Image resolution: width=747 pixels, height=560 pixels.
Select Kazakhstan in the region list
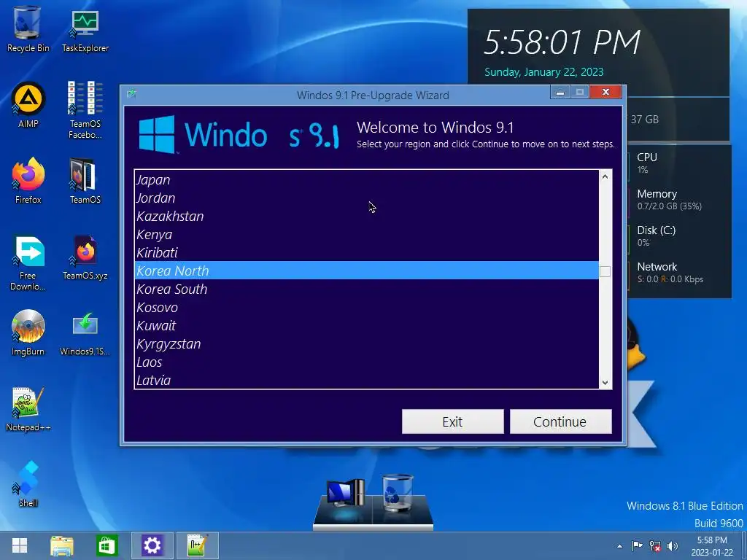(x=366, y=216)
